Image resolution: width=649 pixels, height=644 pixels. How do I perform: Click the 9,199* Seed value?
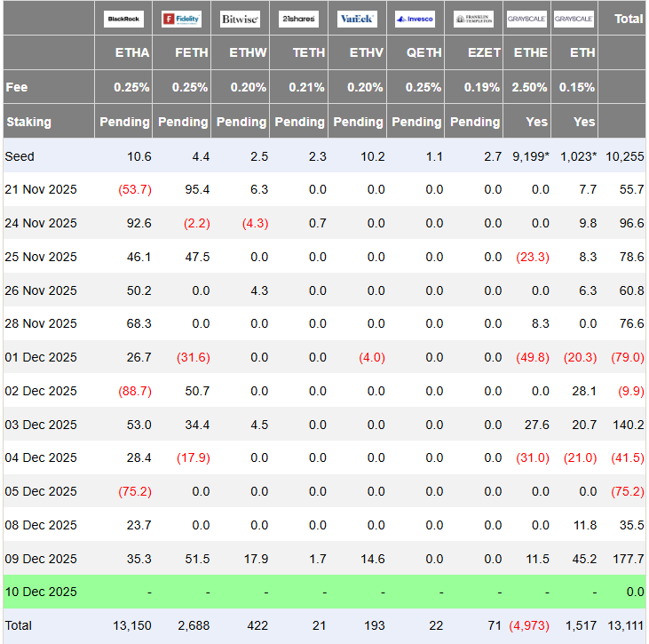[530, 156]
